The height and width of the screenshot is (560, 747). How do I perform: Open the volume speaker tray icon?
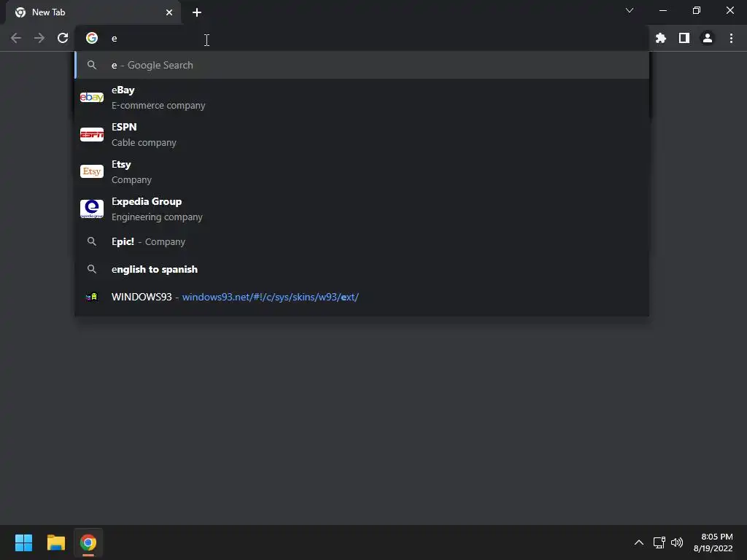(x=676, y=542)
